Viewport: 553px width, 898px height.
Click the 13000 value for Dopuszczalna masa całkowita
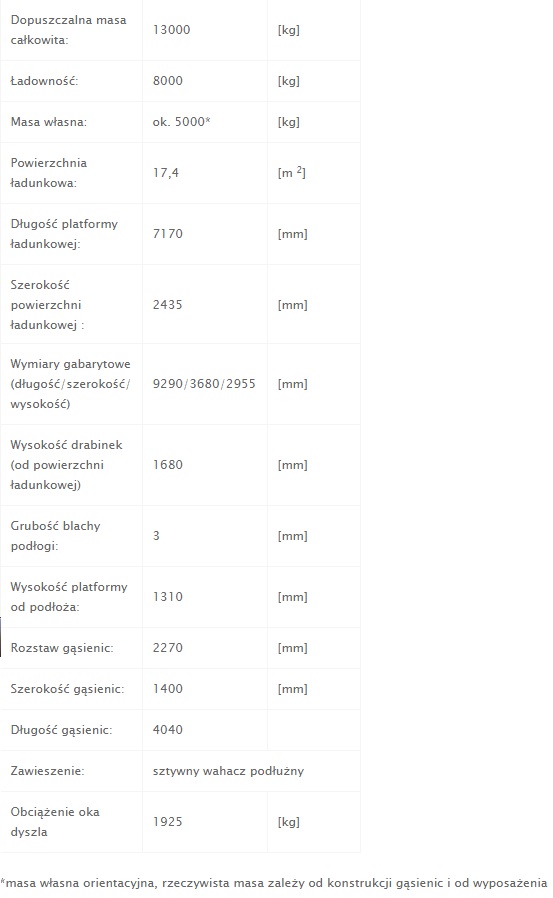point(171,30)
